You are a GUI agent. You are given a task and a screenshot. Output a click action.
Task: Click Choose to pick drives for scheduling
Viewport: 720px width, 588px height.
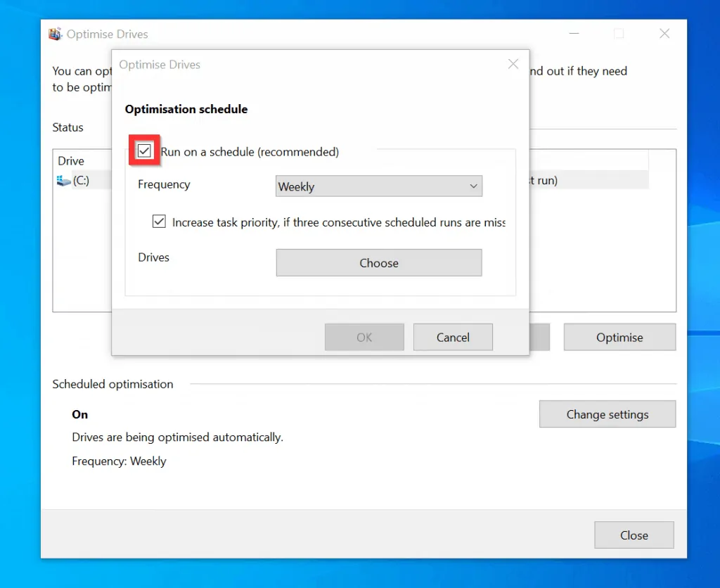[x=378, y=262]
